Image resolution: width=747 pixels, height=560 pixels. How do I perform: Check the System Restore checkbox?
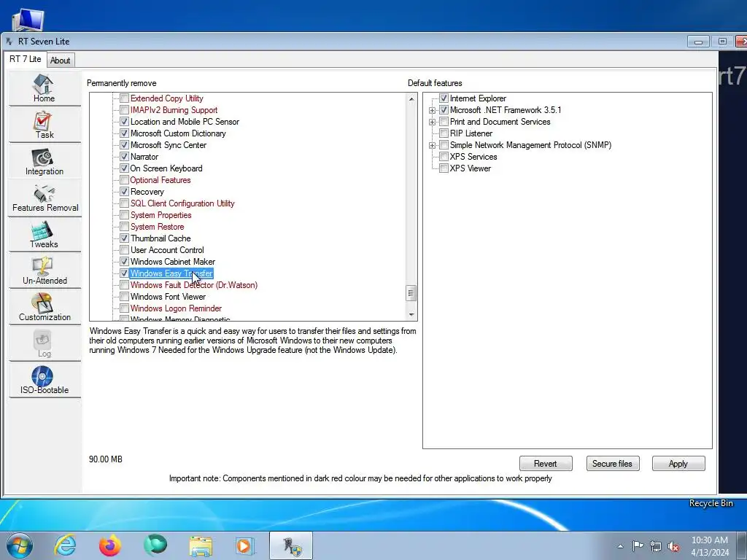(x=124, y=227)
